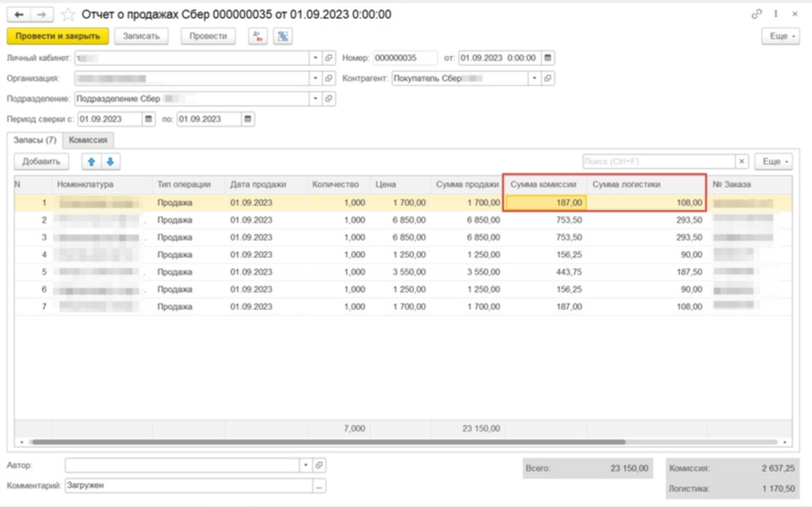Click the Добавить button above the table
Screen dimensions: 812x507
click(41, 162)
